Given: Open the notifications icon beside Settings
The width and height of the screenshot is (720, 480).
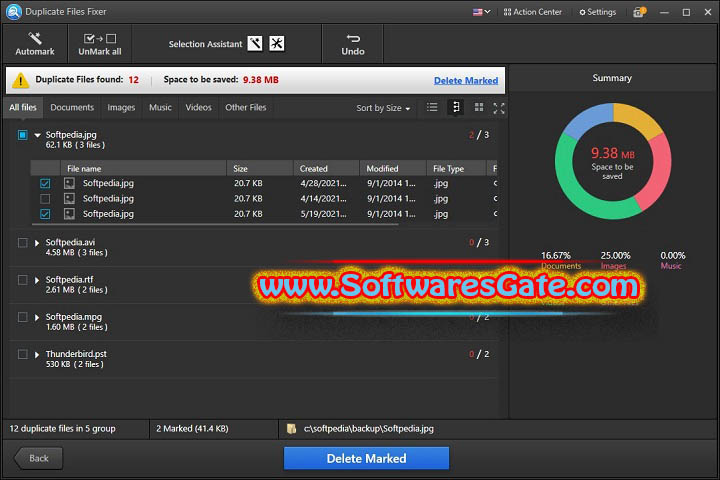Looking at the screenshot, I should point(640,12).
